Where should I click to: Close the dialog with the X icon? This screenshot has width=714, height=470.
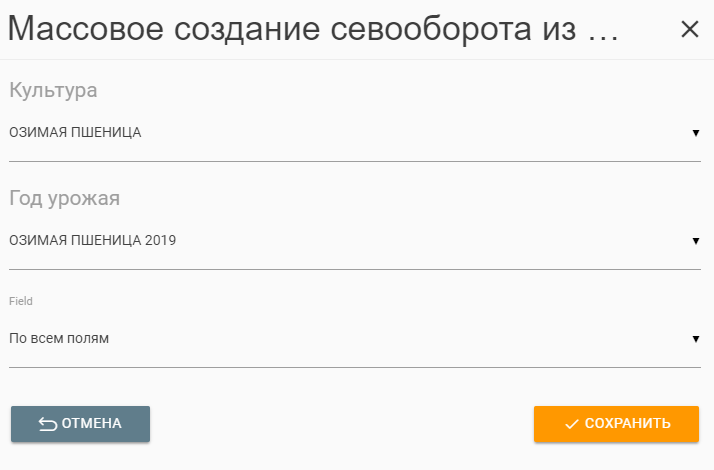pyautogui.click(x=689, y=29)
